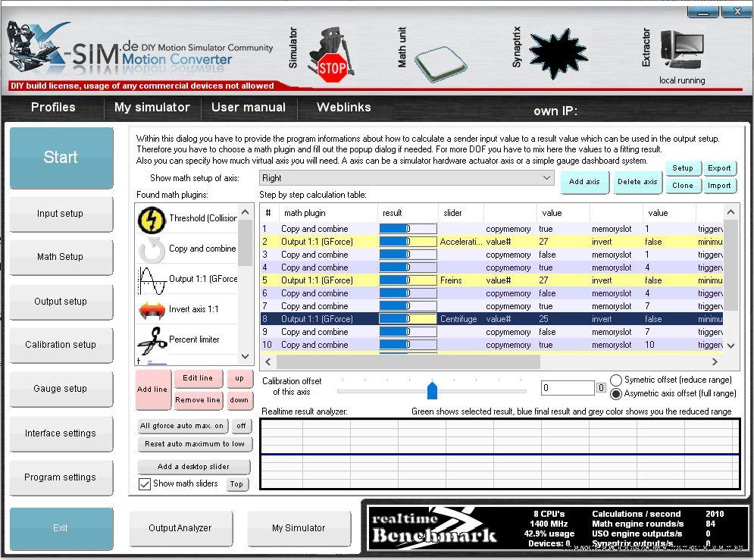The image size is (754, 560).
Task: Select row 2 Output 1:1 (GForce)
Action: click(491, 242)
